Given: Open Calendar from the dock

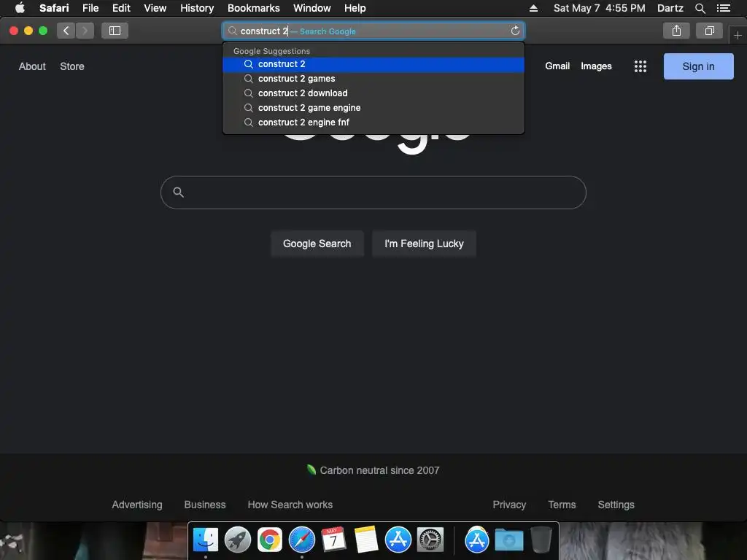Looking at the screenshot, I should [x=333, y=540].
